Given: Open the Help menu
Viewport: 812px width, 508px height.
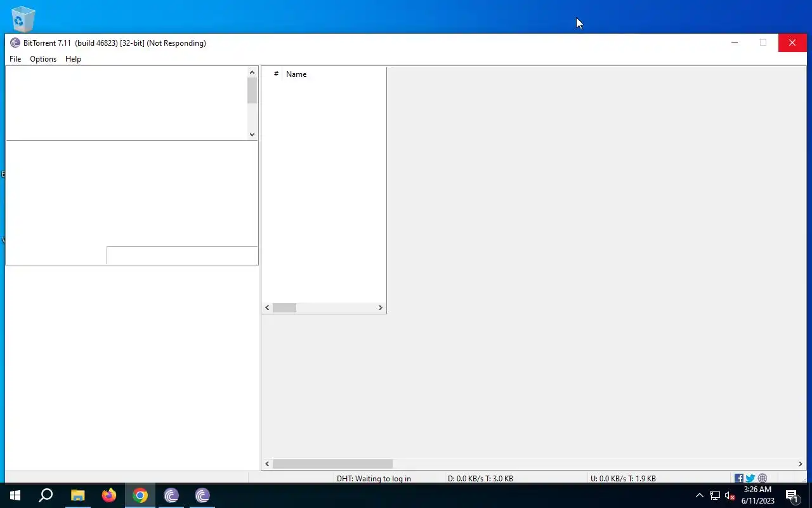Looking at the screenshot, I should [73, 59].
